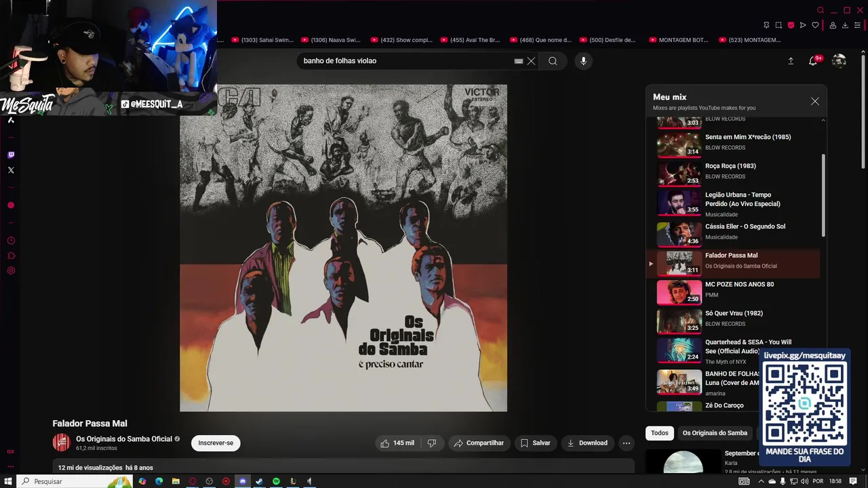The height and width of the screenshot is (488, 868).
Task: Click the Meu mix playlist scrollbar
Action: [x=824, y=196]
